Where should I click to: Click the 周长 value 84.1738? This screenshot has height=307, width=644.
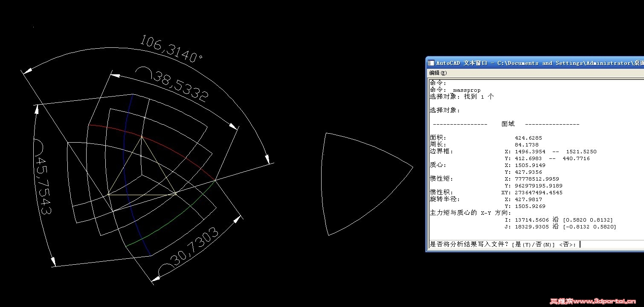tap(527, 145)
